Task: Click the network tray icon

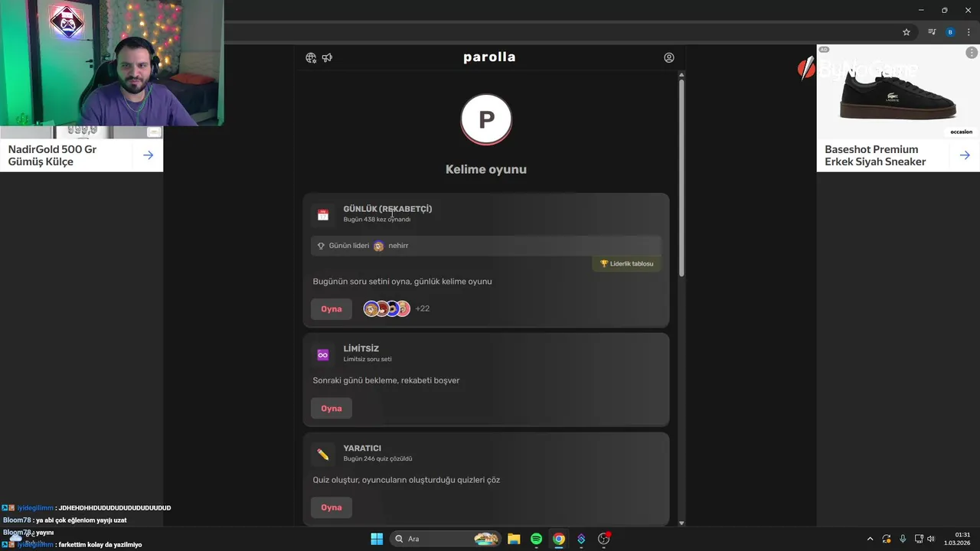Action: [x=919, y=539]
